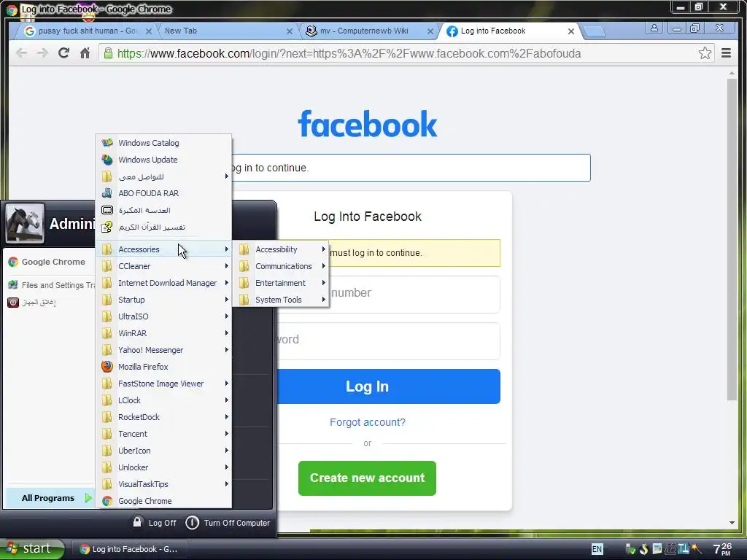Click the Start button
Image resolution: width=747 pixels, height=560 pixels.
pos(31,548)
